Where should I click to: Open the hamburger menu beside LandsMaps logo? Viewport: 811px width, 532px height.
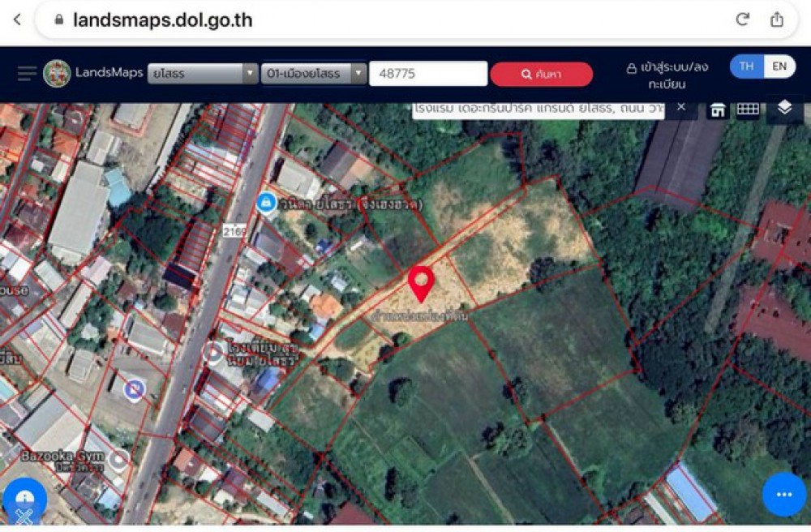coord(27,74)
